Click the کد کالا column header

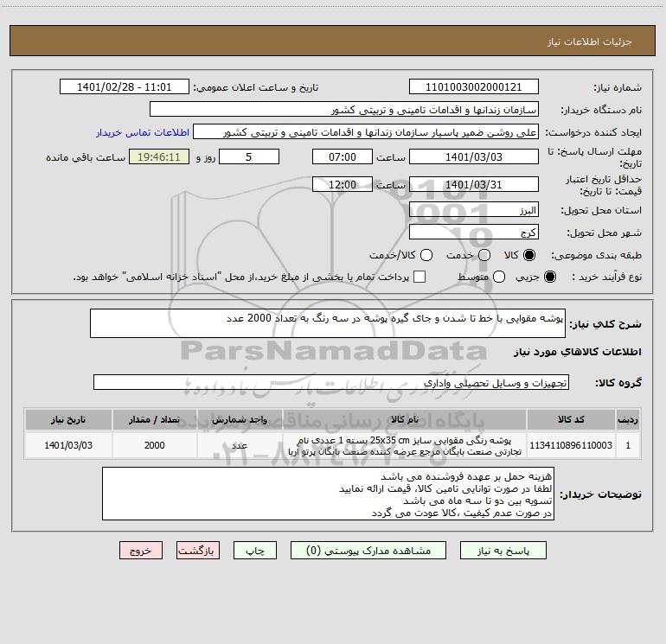point(571,419)
